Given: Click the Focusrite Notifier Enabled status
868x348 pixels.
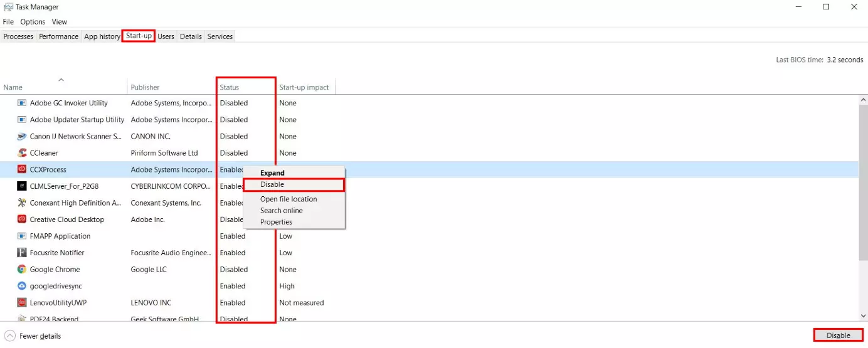Looking at the screenshot, I should [x=233, y=253].
